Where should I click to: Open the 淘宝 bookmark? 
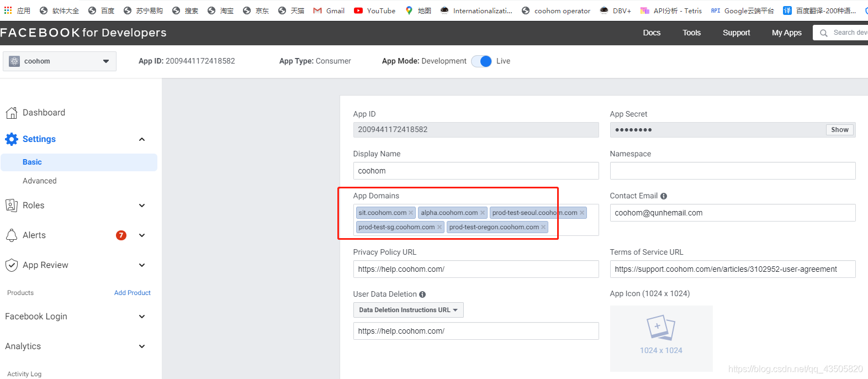click(220, 10)
